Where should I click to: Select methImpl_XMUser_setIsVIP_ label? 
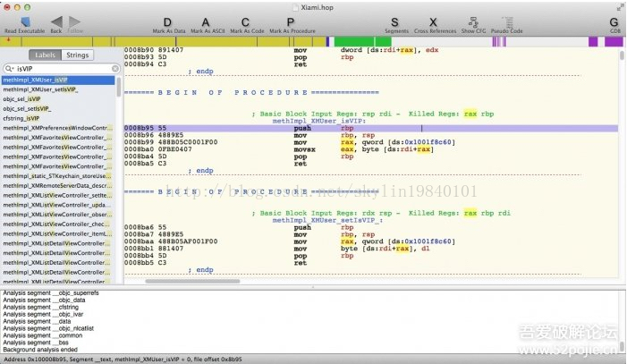tap(58, 89)
